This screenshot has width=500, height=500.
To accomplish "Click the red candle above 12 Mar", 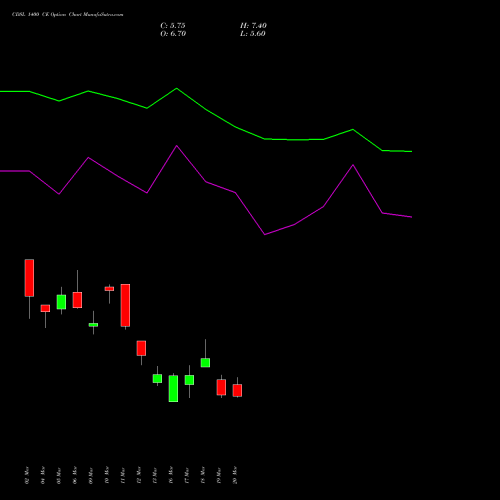I will 141,348.
